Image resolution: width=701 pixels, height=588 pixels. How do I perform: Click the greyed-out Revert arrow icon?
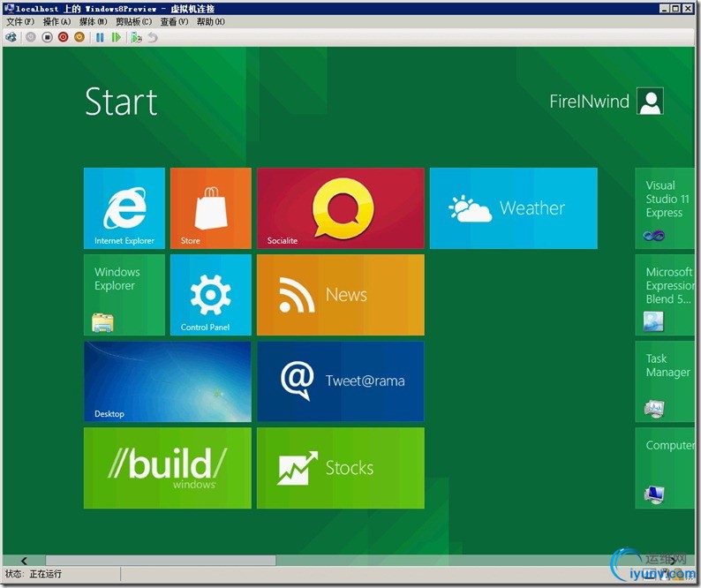point(153,38)
